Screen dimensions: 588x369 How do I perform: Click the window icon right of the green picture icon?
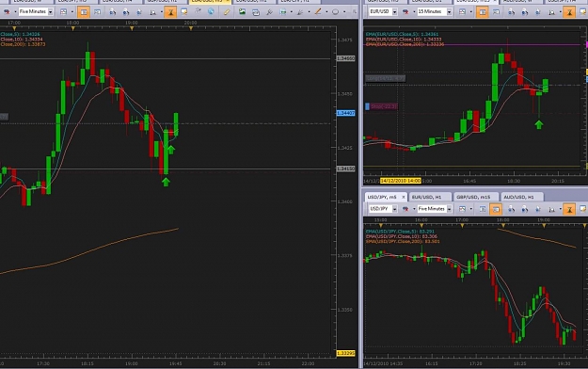[x=256, y=12]
